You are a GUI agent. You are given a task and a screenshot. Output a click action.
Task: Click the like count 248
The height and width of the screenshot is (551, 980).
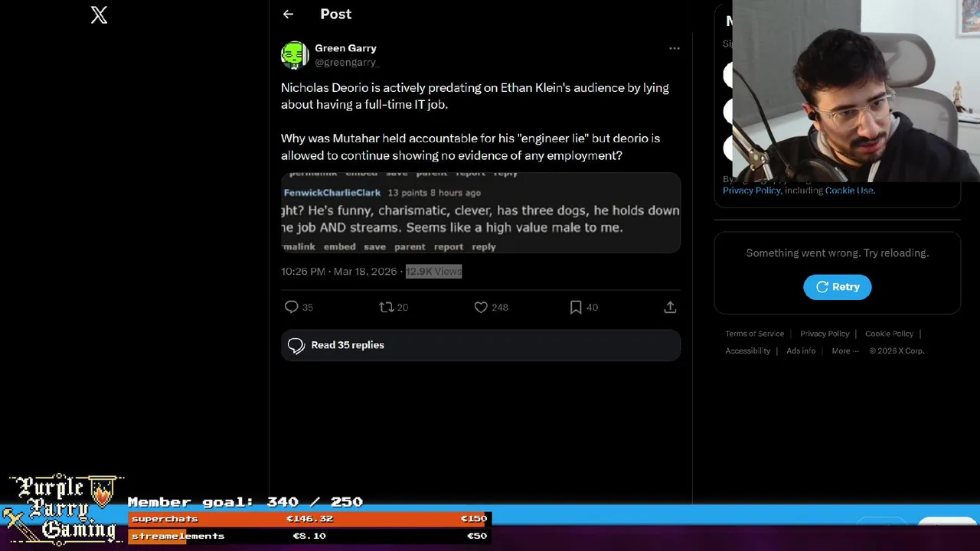(x=500, y=307)
